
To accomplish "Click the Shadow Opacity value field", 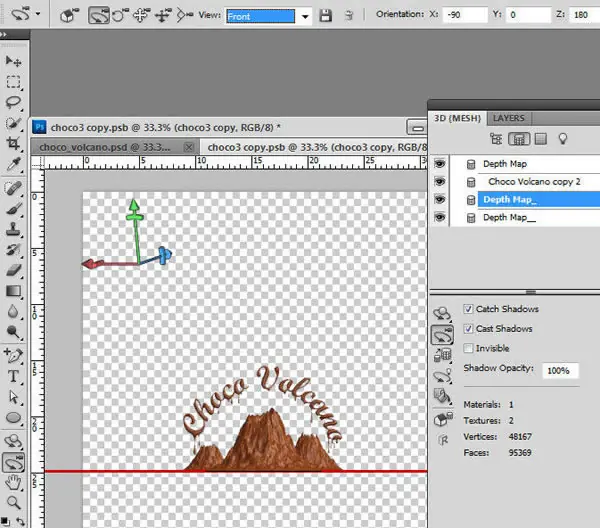I will [x=560, y=370].
